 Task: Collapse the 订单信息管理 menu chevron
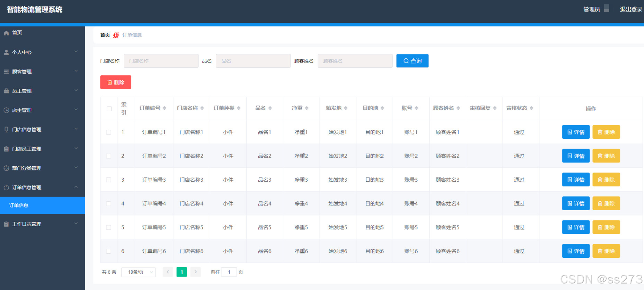(x=76, y=187)
